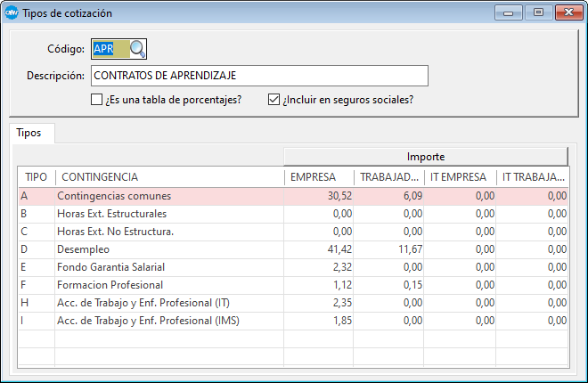Screen dimensions: 588x383
Task: Toggle '¿Es una tabla de porcentajes?' checkbox
Action: (x=97, y=100)
